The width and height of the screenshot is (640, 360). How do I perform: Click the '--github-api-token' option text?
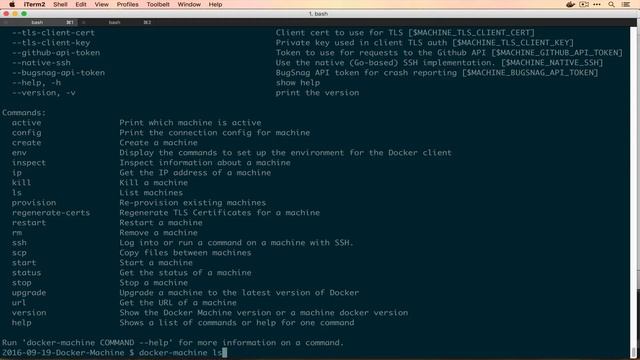(x=56, y=53)
